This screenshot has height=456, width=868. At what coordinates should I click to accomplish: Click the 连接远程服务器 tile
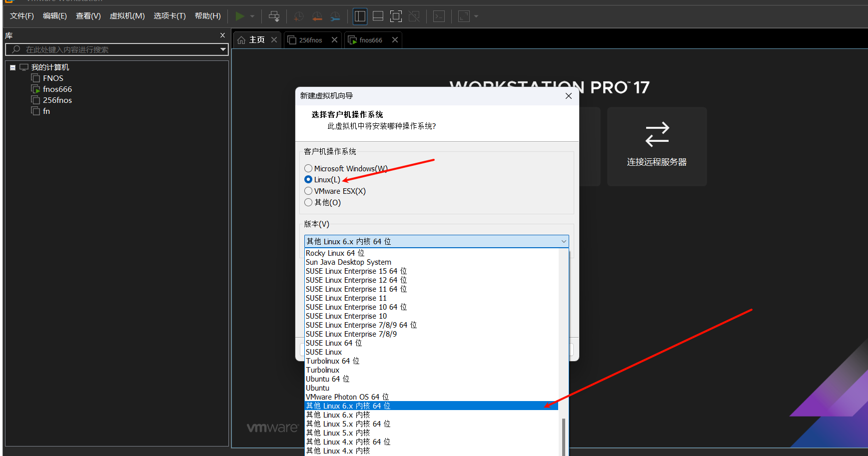click(657, 146)
